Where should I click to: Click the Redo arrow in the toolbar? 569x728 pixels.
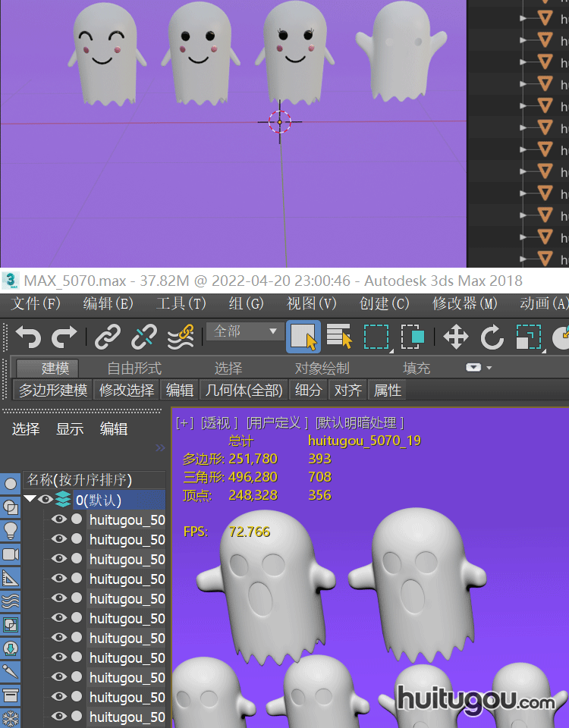(x=64, y=336)
